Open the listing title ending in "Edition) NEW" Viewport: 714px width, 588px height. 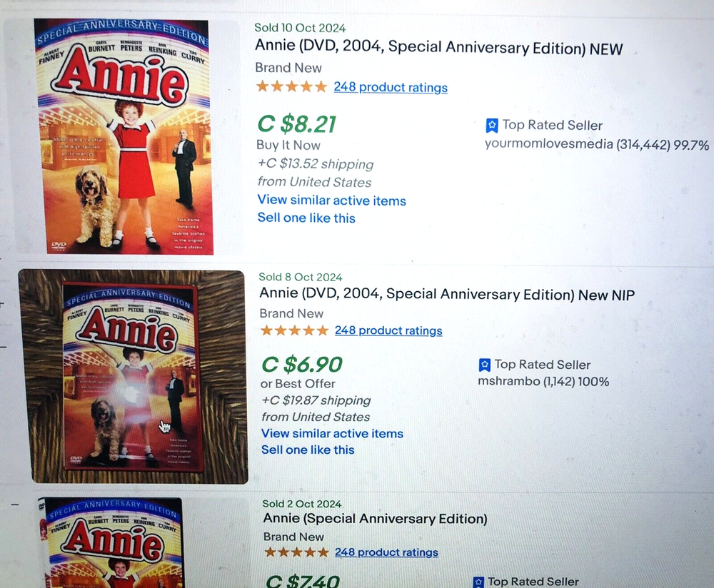[x=438, y=49]
